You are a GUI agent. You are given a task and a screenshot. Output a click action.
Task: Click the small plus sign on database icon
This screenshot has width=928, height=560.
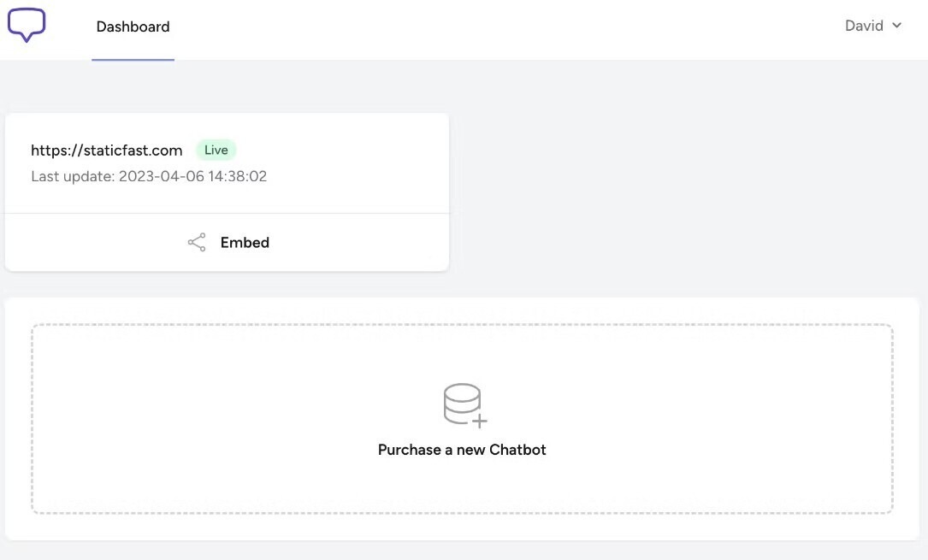(x=480, y=421)
